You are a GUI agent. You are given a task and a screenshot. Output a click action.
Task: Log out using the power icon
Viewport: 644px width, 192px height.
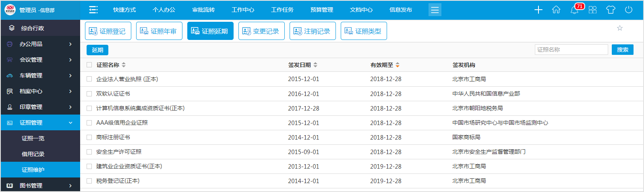click(629, 10)
